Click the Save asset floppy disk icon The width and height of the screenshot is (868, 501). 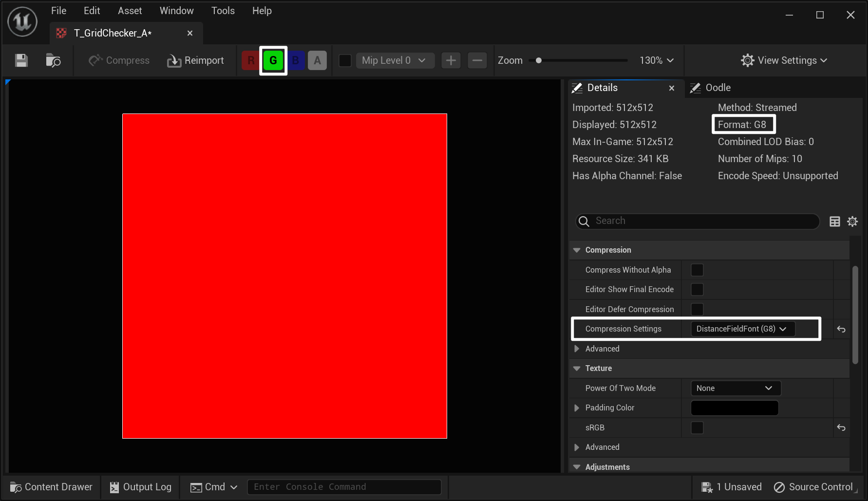click(21, 60)
